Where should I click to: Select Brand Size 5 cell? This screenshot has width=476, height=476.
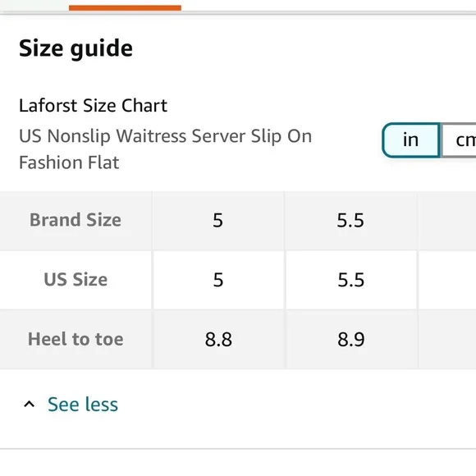[218, 220]
